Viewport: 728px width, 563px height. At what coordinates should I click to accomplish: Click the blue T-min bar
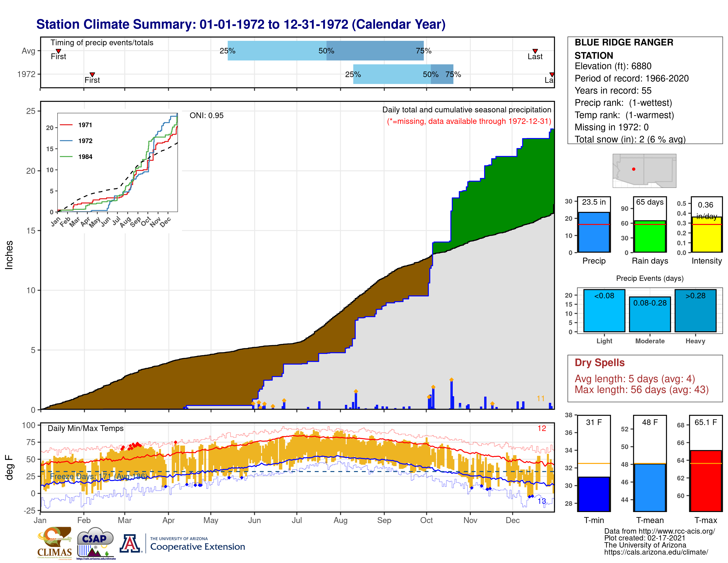[594, 494]
